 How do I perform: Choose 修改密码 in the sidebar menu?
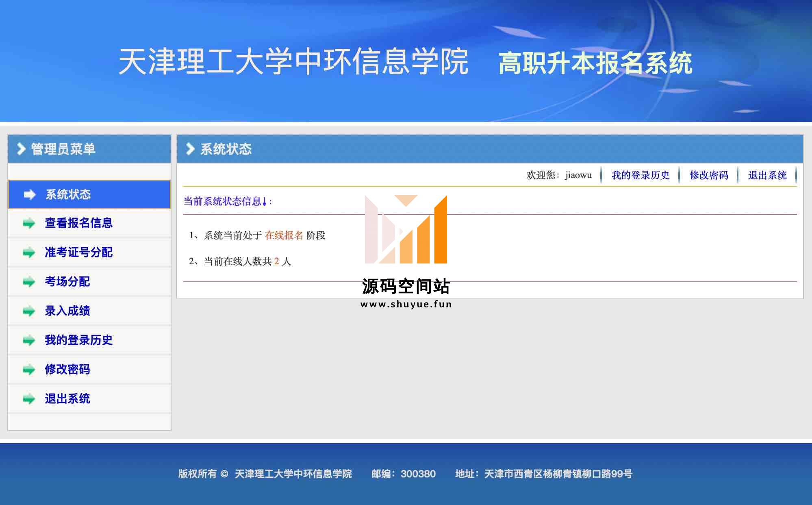tap(89, 370)
